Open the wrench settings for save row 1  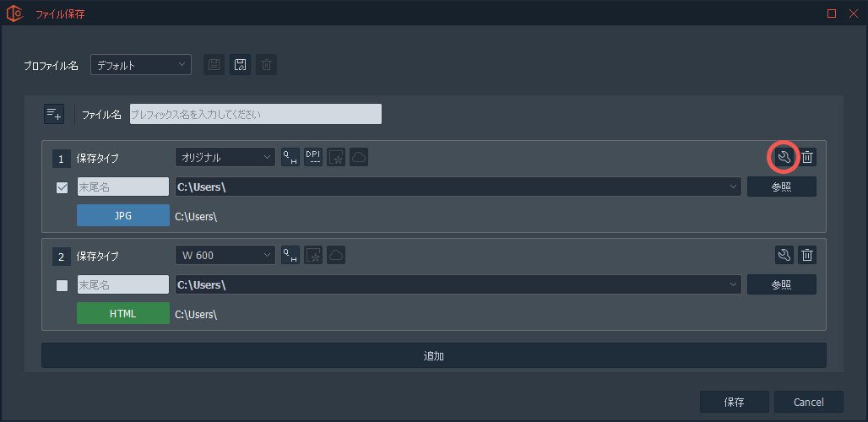click(783, 157)
